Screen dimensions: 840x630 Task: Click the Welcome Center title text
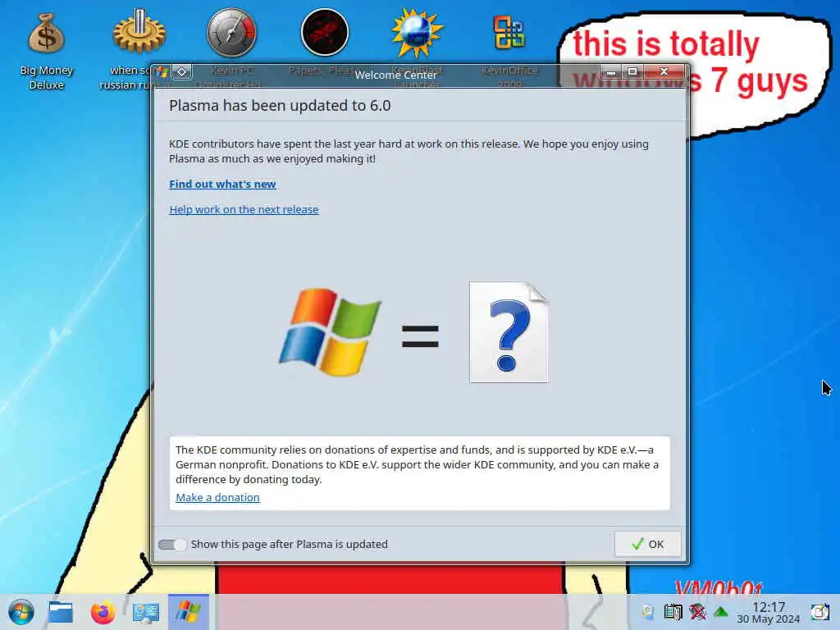pos(396,75)
